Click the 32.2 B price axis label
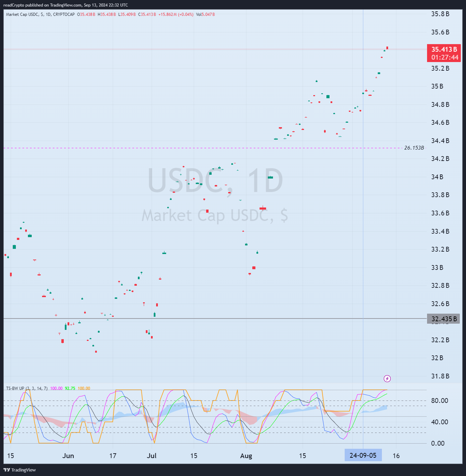 tap(440, 340)
